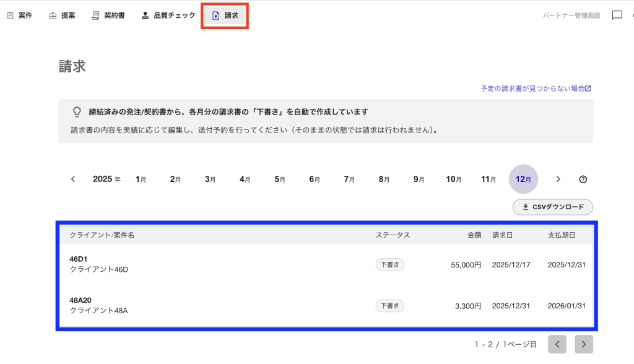This screenshot has width=634, height=364.
Task: Select month 11月
Action: 489,180
